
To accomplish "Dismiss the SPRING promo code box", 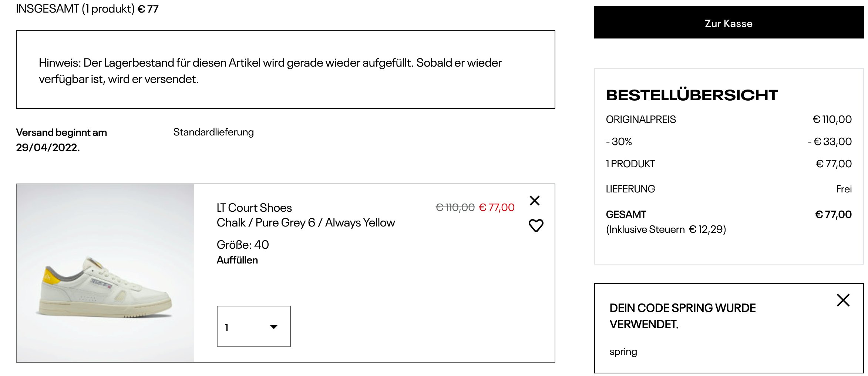I will 843,300.
